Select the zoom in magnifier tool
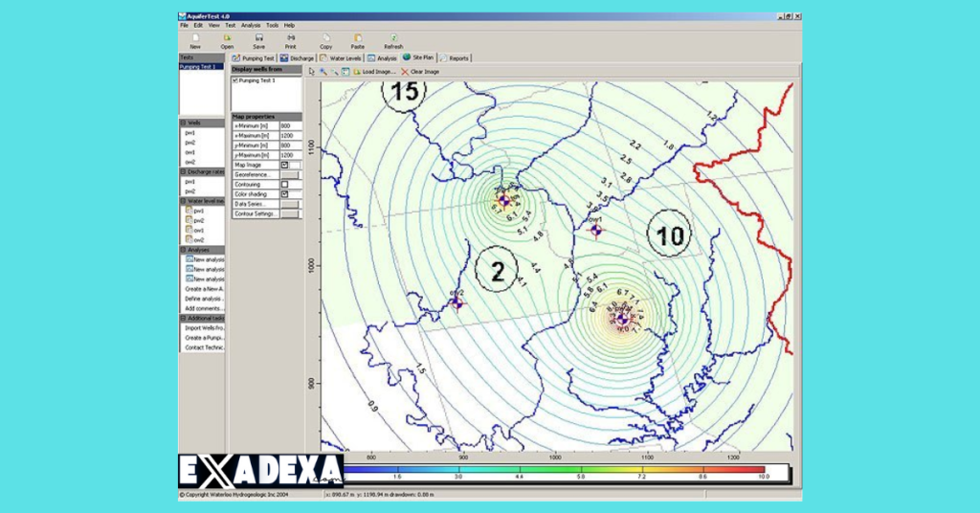 click(x=323, y=72)
